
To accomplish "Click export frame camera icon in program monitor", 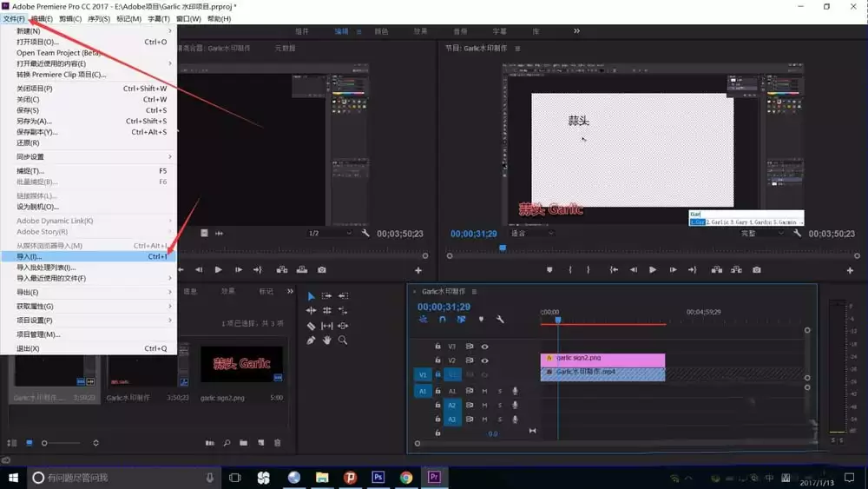I will pyautogui.click(x=757, y=270).
